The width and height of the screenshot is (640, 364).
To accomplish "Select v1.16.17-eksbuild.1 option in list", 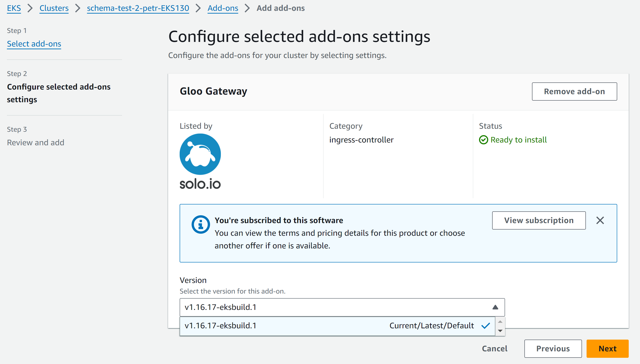I will coord(337,326).
